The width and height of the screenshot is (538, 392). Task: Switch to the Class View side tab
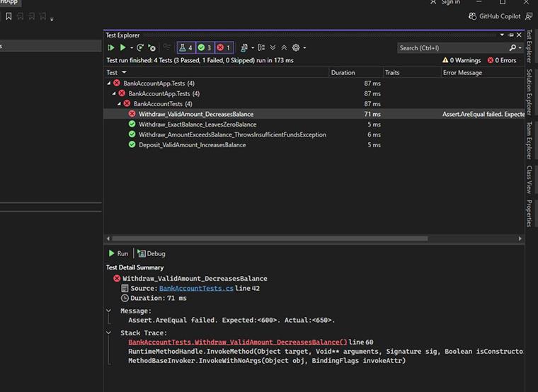click(529, 180)
